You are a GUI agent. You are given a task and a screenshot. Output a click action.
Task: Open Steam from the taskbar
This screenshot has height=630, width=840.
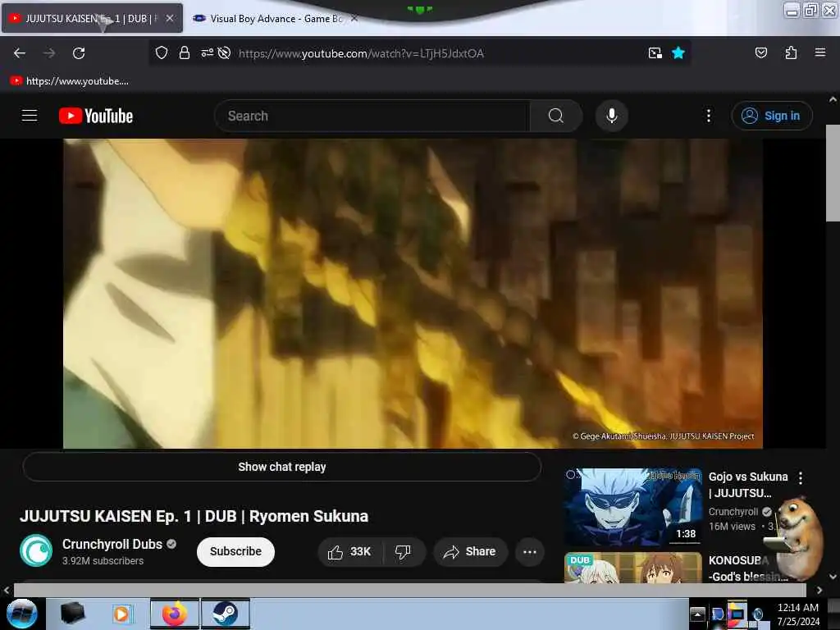coord(226,614)
